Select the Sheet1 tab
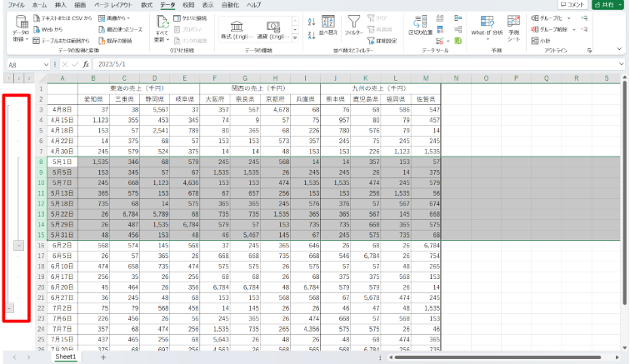 click(66, 357)
